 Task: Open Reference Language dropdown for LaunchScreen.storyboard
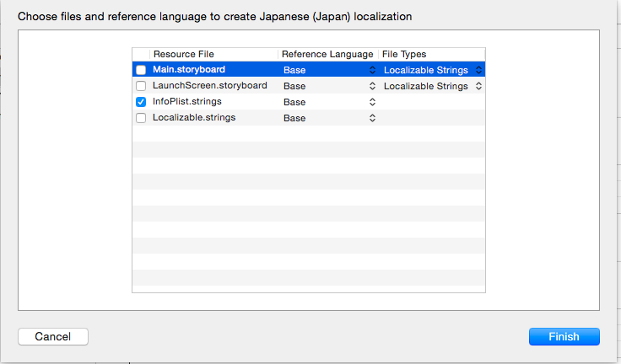click(x=372, y=86)
